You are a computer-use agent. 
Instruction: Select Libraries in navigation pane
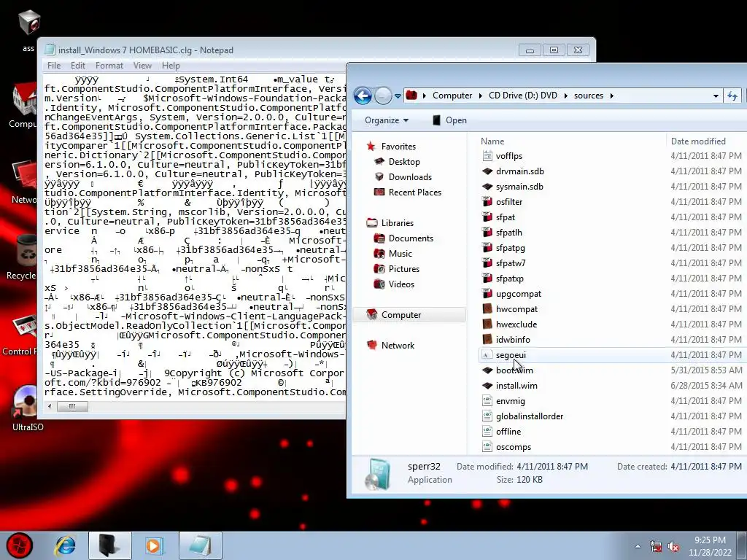point(397,223)
